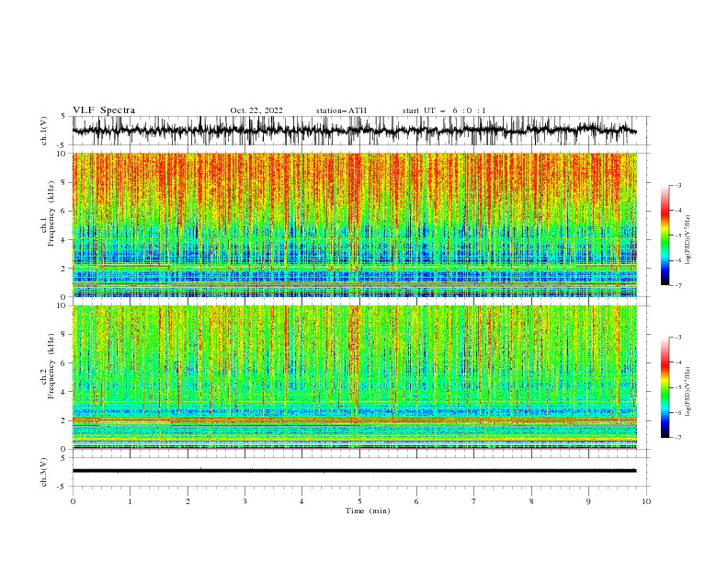This screenshot has height=563, width=728.
Task: Select the ch.1 spectrogram color scale bar
Action: (665, 236)
